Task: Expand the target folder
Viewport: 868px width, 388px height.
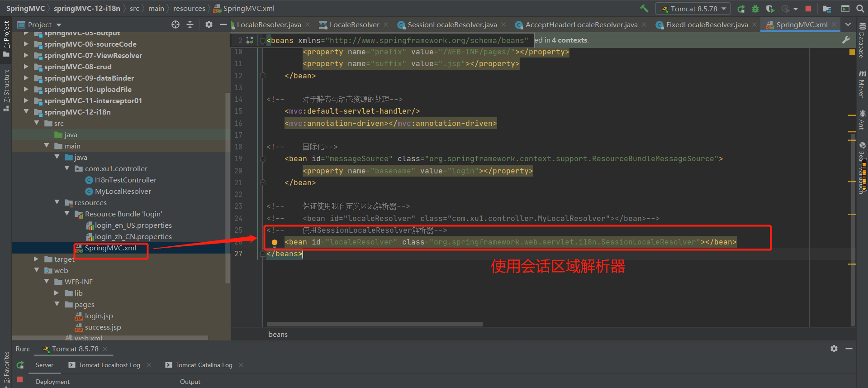Action: pos(36,259)
